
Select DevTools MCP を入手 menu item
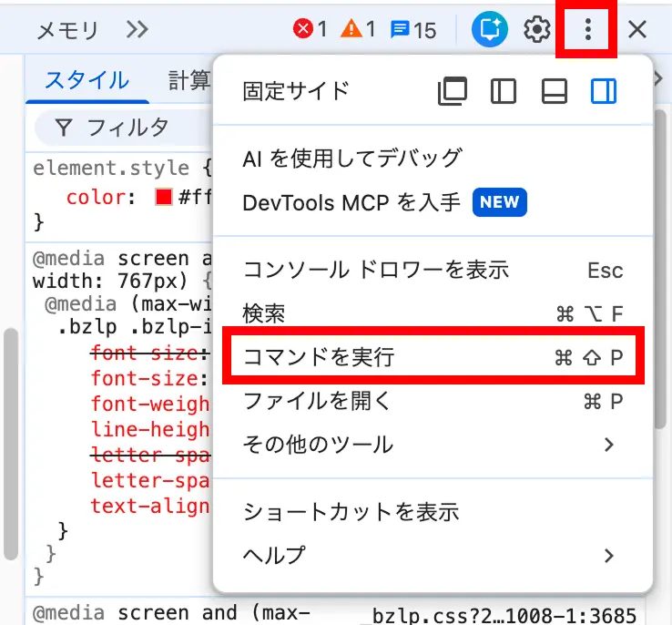pyautogui.click(x=433, y=202)
